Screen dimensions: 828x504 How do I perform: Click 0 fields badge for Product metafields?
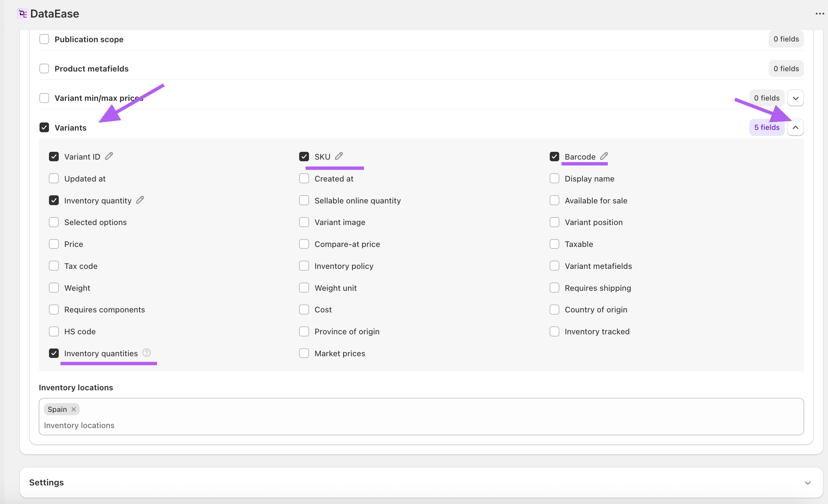tap(786, 69)
